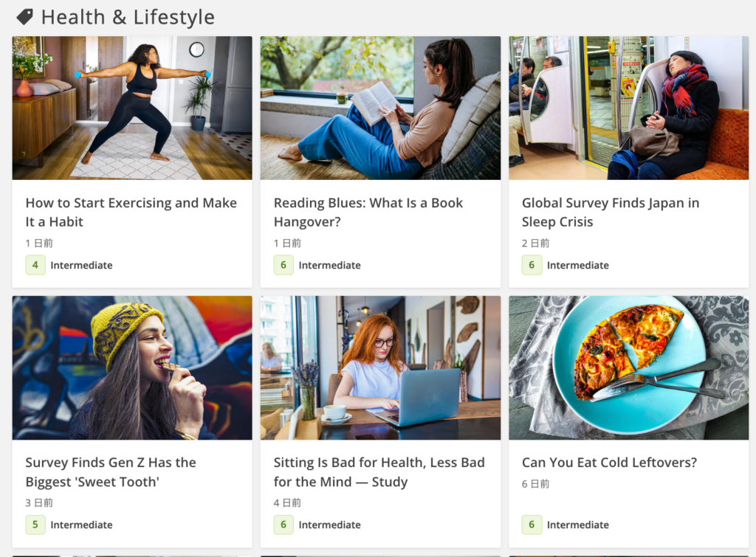Read 'Survey Finds Gen Z Has the Biggest Sweet Tooth'

(x=111, y=471)
